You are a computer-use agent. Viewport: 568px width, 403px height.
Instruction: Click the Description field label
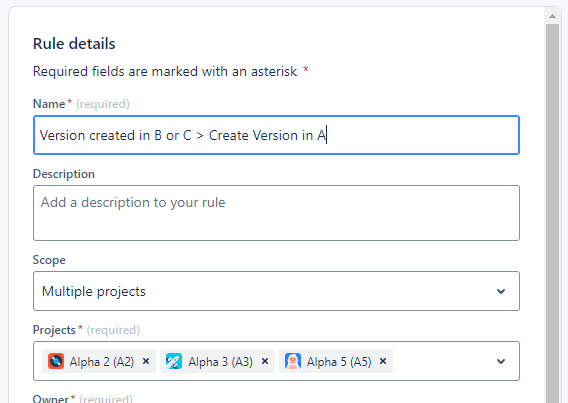click(64, 174)
